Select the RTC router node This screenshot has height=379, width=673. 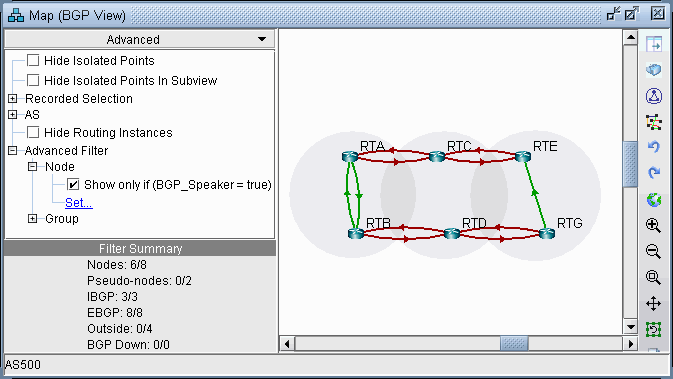pyautogui.click(x=437, y=156)
